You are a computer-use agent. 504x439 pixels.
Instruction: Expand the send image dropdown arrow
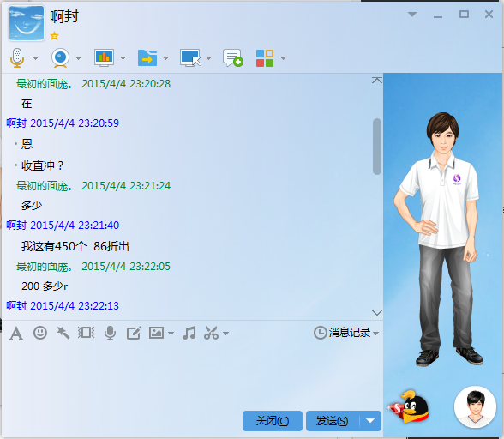(x=171, y=334)
